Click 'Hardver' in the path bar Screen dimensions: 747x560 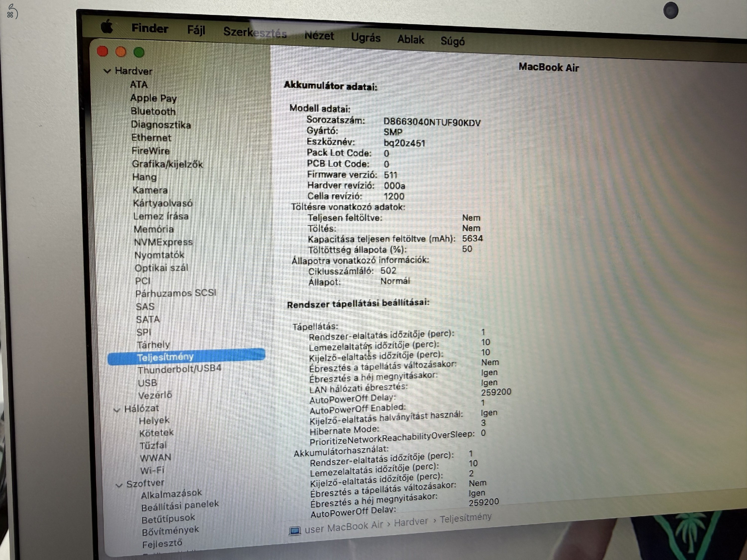pyautogui.click(x=411, y=522)
